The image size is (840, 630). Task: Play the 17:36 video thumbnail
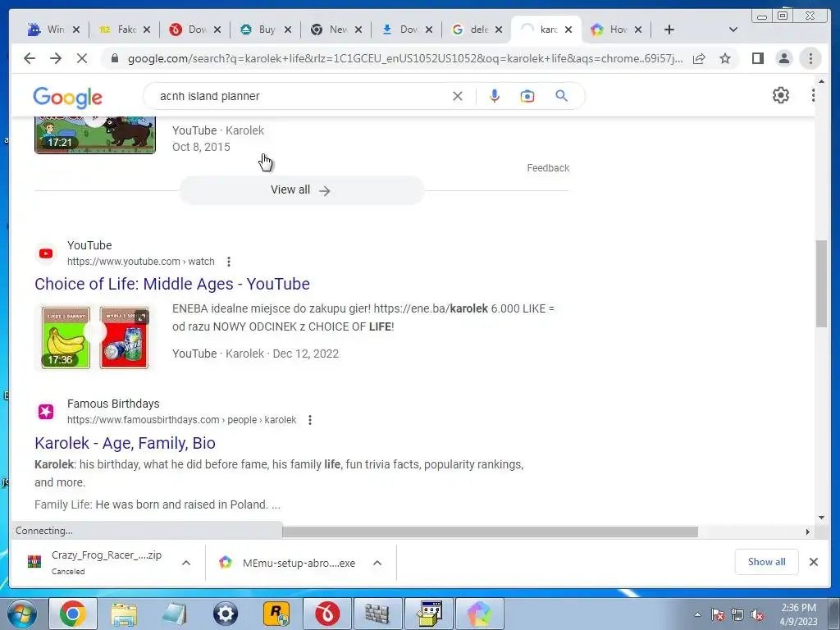95,337
